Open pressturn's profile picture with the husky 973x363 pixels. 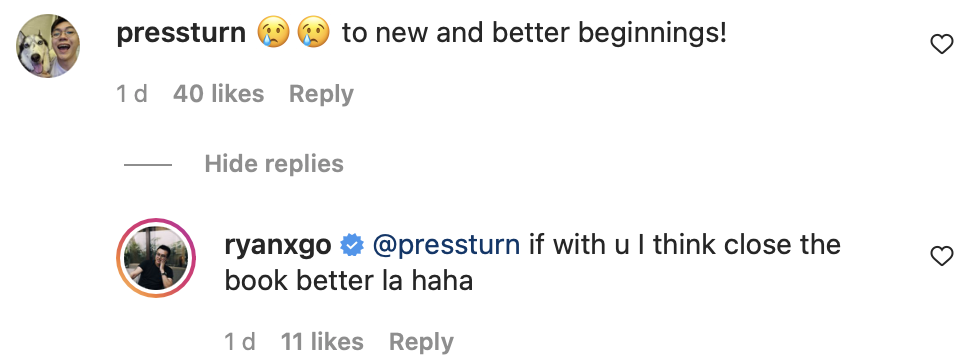point(48,46)
